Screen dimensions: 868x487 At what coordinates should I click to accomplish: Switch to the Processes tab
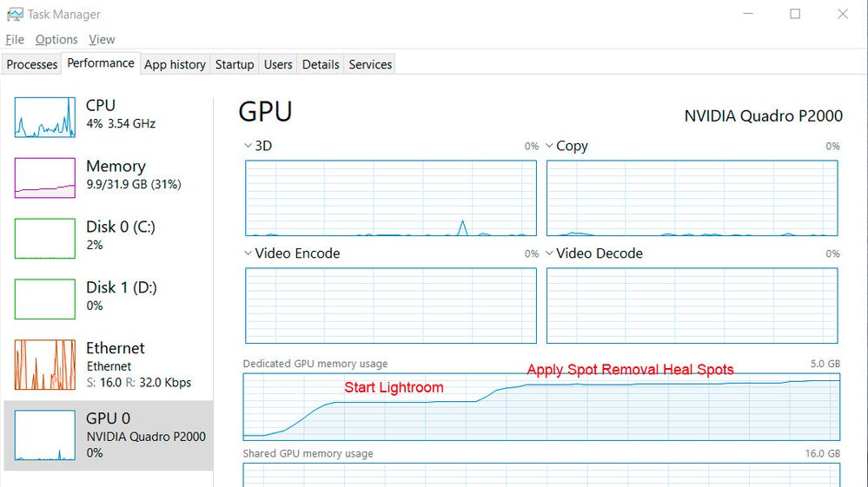click(32, 64)
